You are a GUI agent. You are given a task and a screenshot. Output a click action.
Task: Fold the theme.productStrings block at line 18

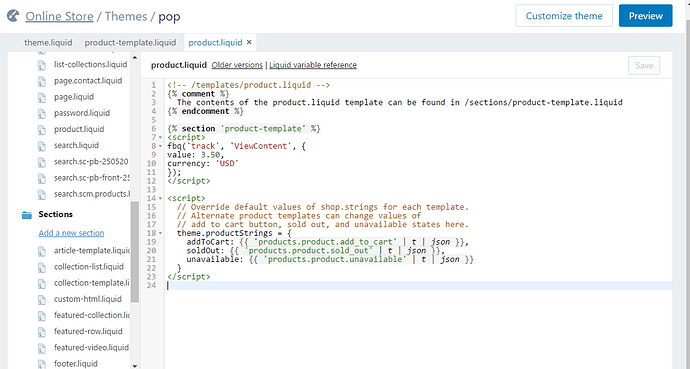click(160, 233)
